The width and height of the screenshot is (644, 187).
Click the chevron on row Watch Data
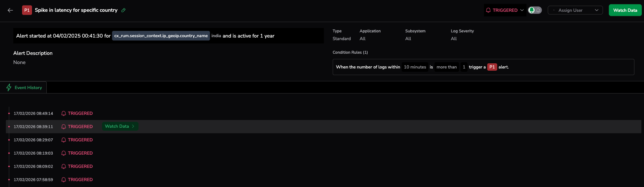[x=133, y=126]
